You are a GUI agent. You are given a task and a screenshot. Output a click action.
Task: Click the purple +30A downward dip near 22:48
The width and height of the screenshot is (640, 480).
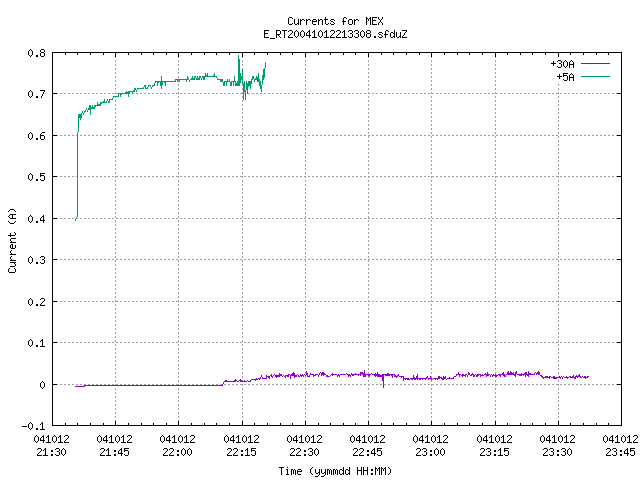pos(383,385)
